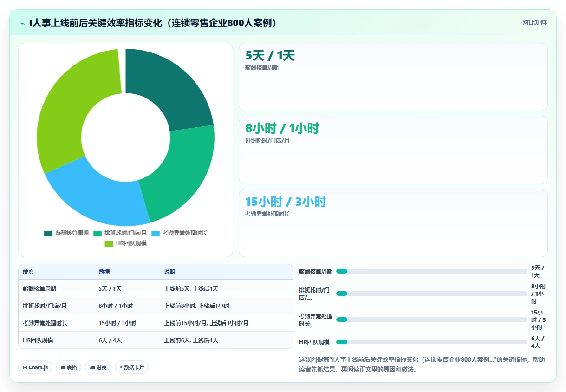566x392 pixels.
Task: Click the 对比矩阵 label in header
Action: [x=535, y=22]
